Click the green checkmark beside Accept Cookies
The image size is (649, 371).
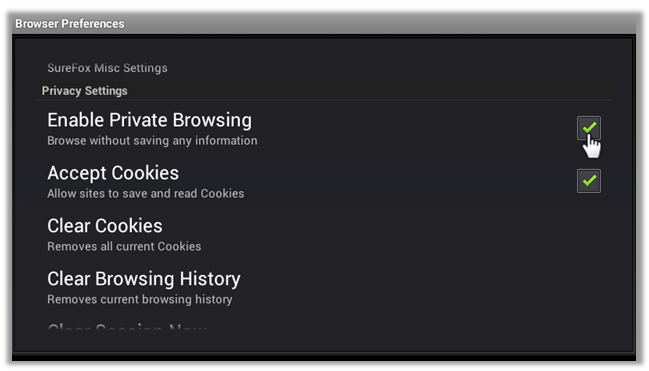tap(589, 181)
